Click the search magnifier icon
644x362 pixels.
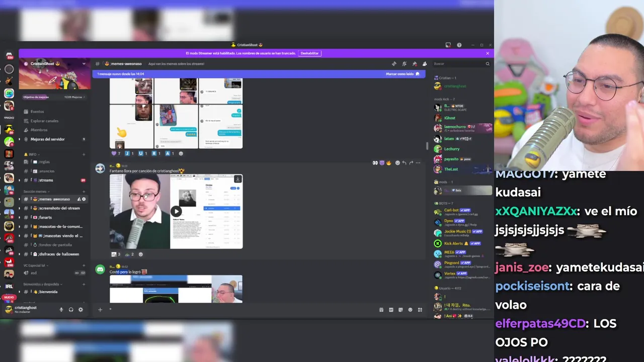pos(487,64)
